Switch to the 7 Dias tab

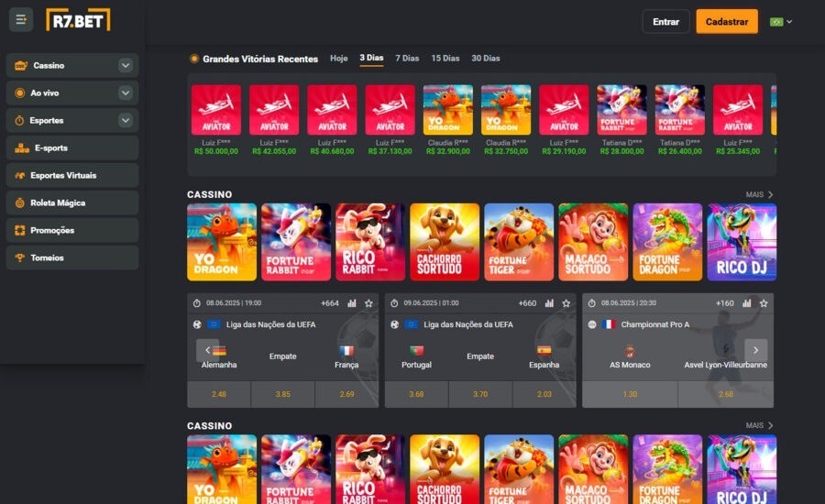pos(407,59)
